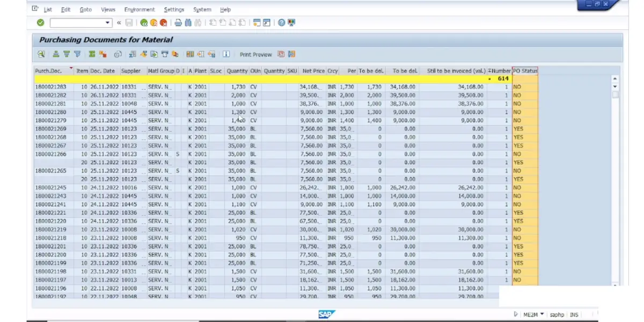Viewport: 644px width, 322px height.
Task: Open the System menu
Action: 202,10
